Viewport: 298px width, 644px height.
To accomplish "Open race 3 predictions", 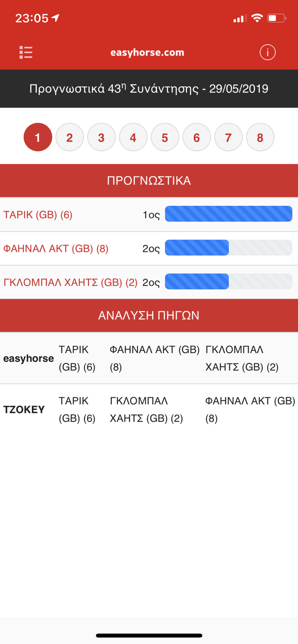I will coord(101,137).
